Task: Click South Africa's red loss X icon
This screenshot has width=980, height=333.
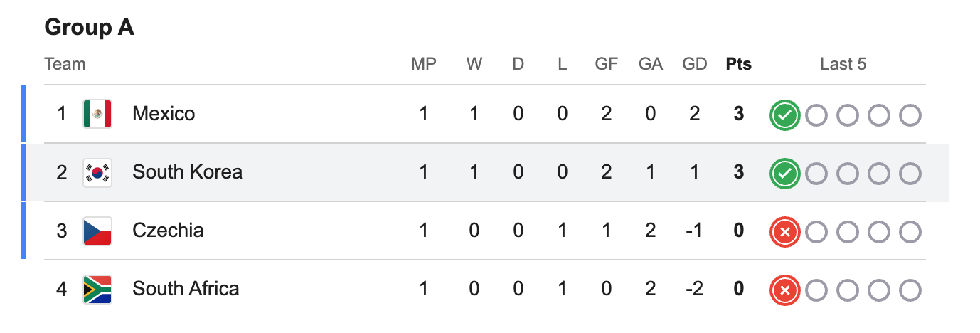Action: click(785, 290)
